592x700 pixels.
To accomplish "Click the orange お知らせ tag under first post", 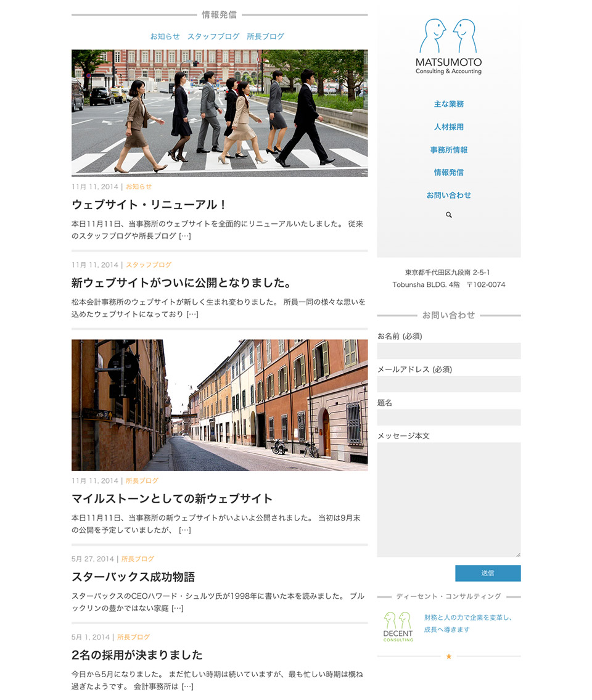I will click(x=139, y=187).
